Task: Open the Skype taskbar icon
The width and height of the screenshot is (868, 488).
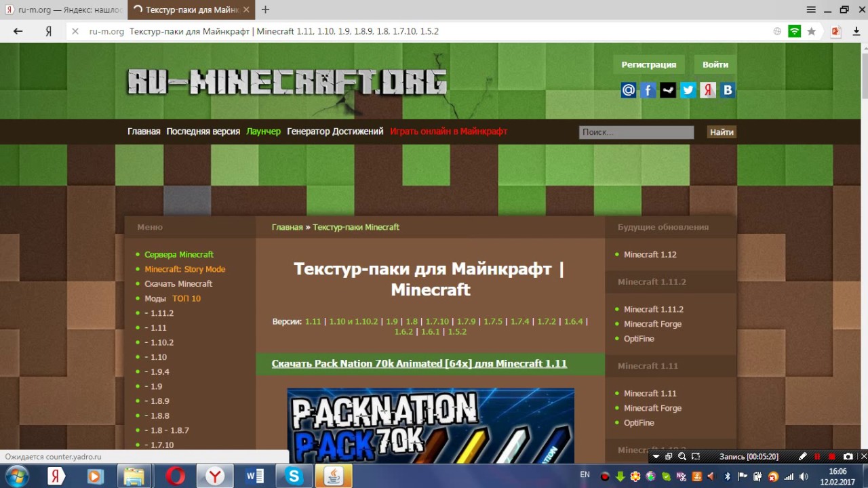Action: tap(294, 476)
